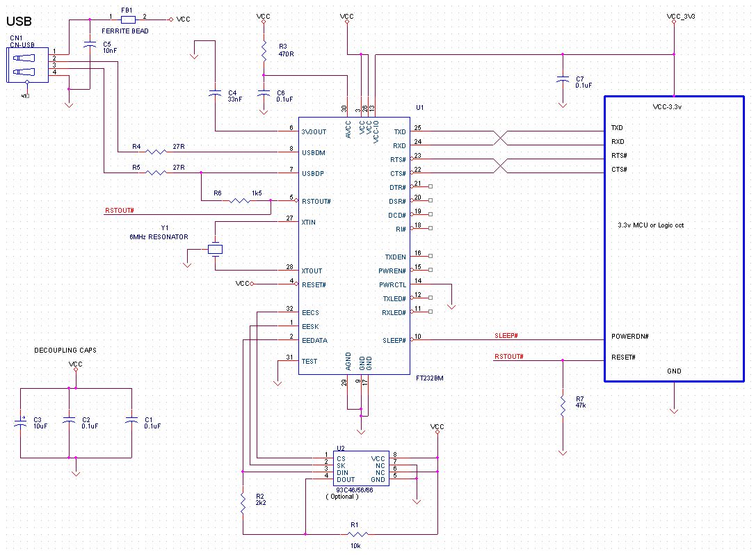Select capacitor C7 0.1uF symbol
Viewport: 756px width, 555px height.
563,79
